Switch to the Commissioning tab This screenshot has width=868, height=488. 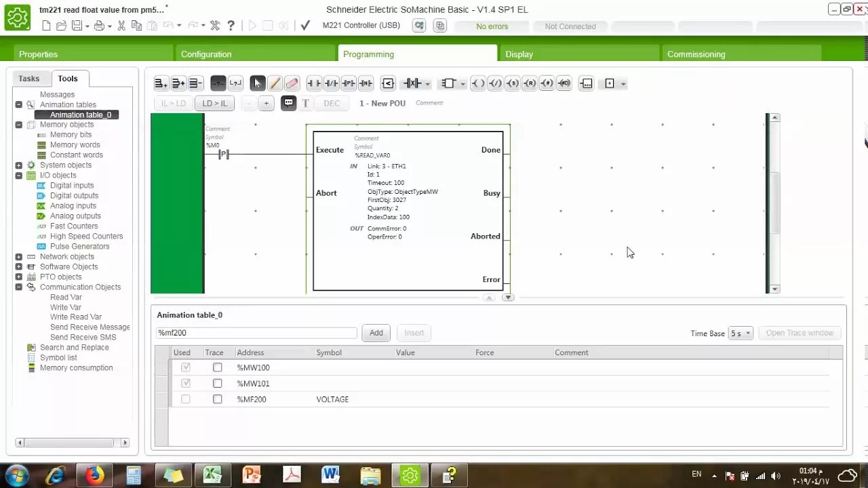[x=742, y=54]
